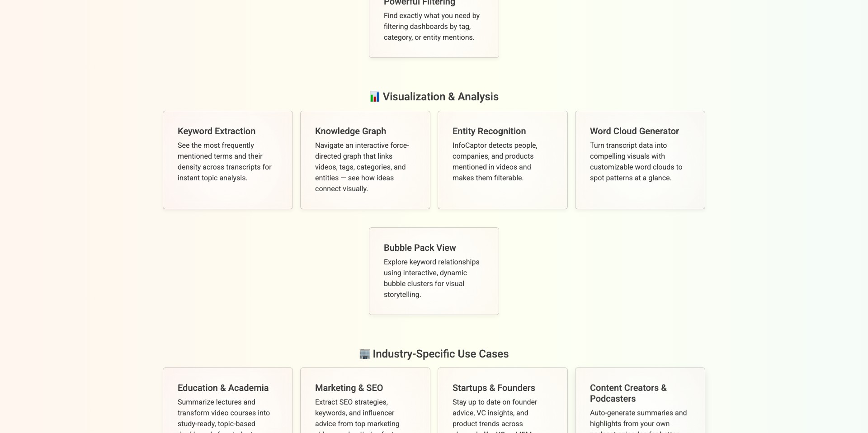Select the Industry-Specific Use Cases heading

[x=434, y=354]
